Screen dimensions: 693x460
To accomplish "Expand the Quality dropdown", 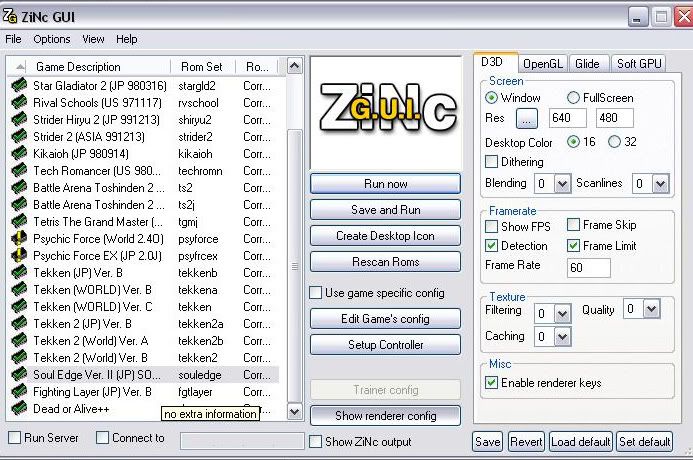I will pos(651,308).
